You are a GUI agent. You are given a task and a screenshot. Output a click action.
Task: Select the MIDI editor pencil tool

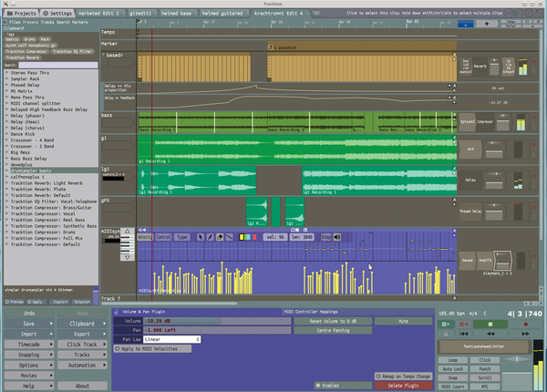(x=210, y=237)
